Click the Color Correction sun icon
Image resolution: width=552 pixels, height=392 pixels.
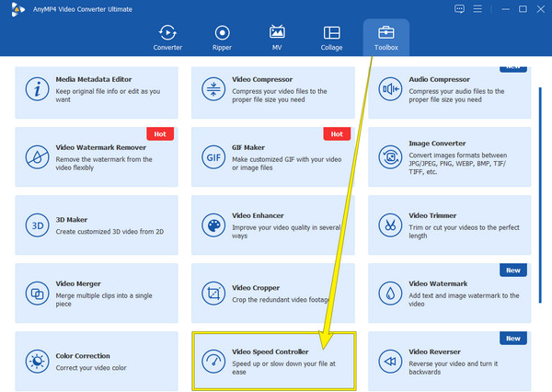[x=38, y=362]
